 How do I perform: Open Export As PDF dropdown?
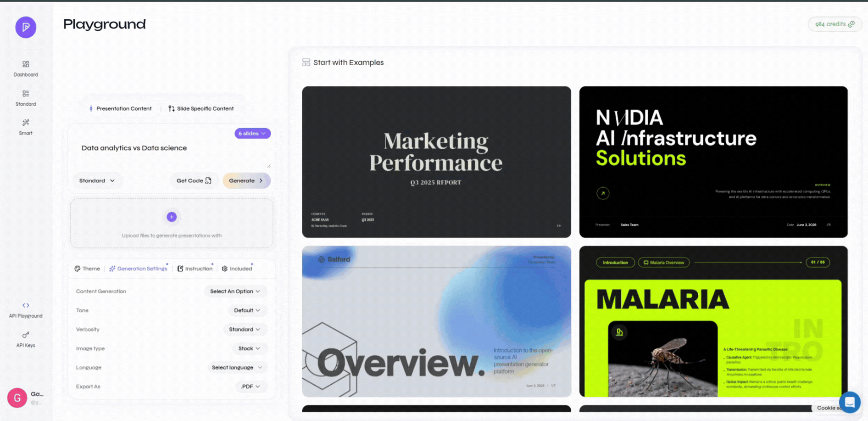250,387
